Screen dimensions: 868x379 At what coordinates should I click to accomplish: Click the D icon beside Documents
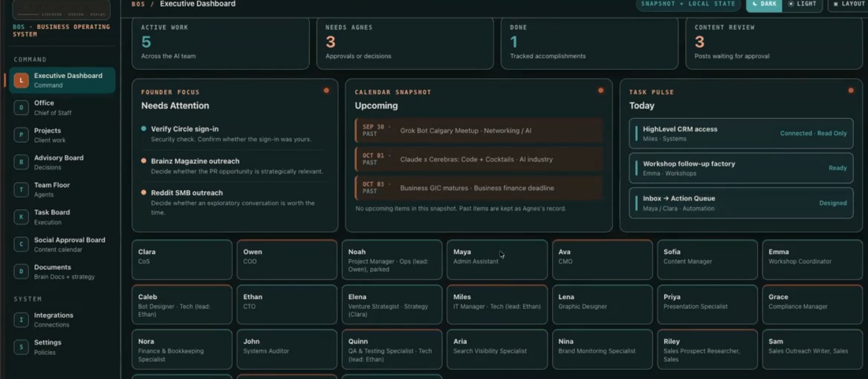click(x=22, y=272)
